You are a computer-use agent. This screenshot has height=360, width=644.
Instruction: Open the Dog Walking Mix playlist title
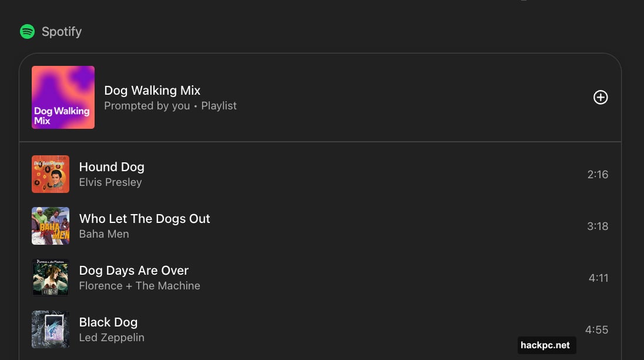pyautogui.click(x=152, y=91)
